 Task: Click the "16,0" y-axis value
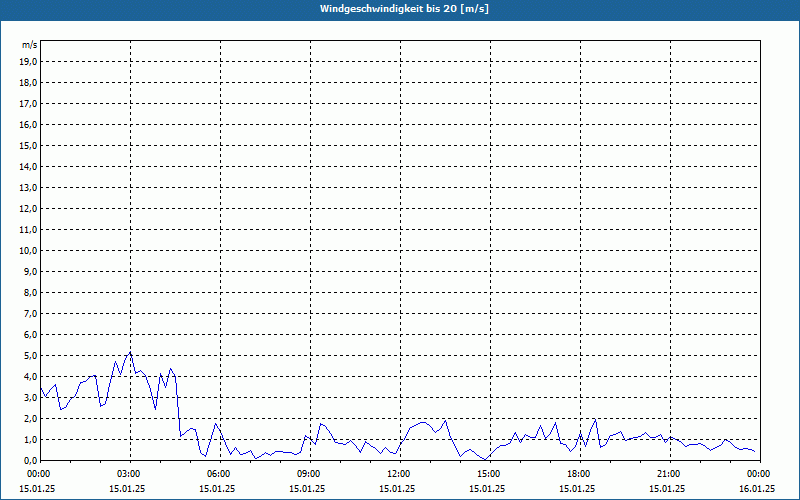(x=28, y=124)
